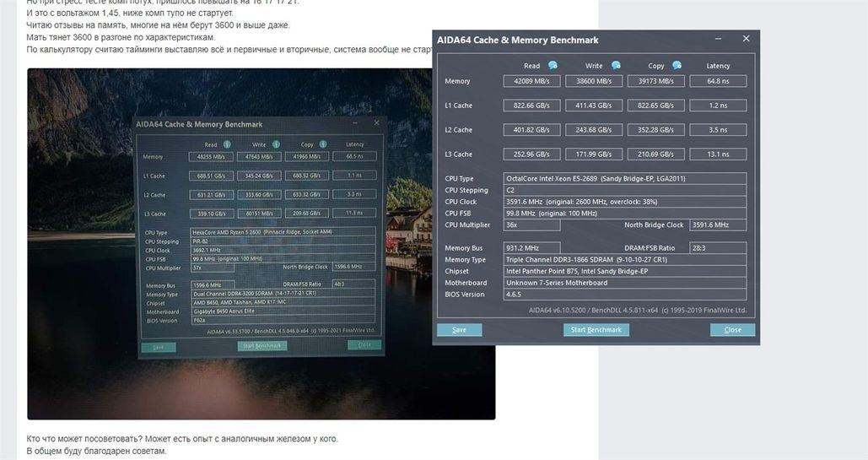
Task: Minimize the front AIDA64 benchmark window
Action: coord(718,39)
